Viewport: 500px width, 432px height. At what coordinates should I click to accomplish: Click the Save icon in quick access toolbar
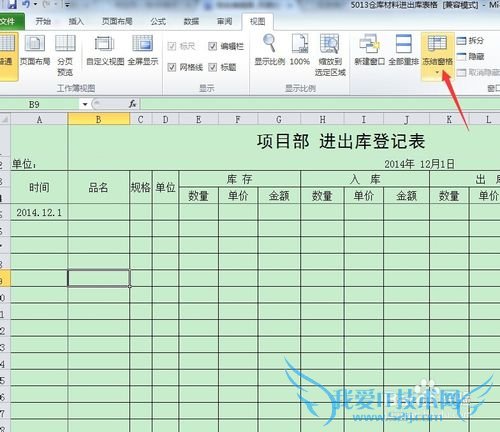12,5
